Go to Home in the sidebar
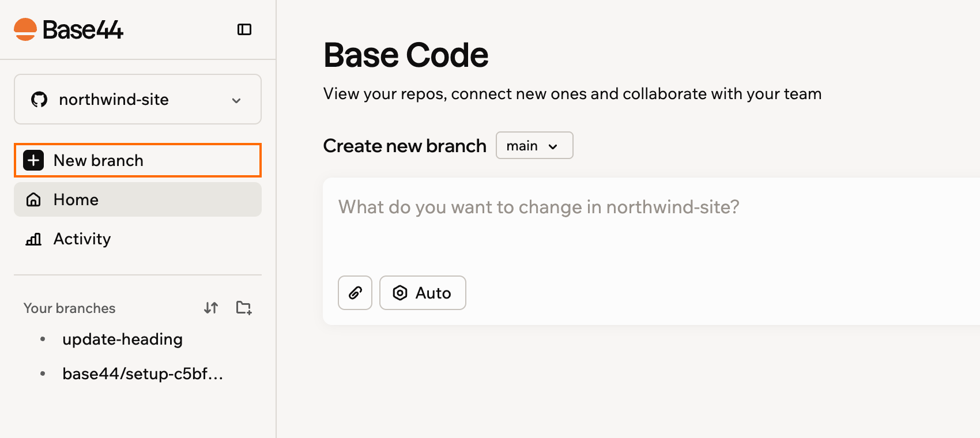Image resolution: width=980 pixels, height=438 pixels. (x=138, y=199)
